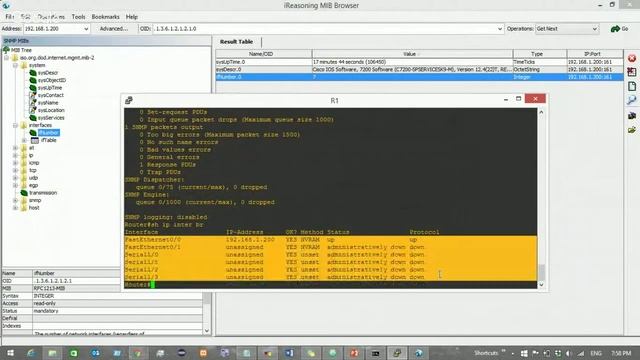Collapse the interfaces tree node
The width and height of the screenshot is (640, 360).
pyautogui.click(x=16, y=125)
